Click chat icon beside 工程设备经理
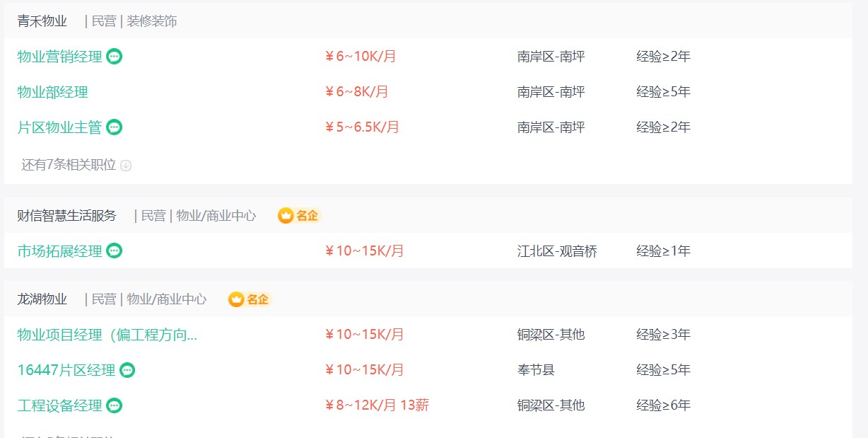The height and width of the screenshot is (438, 868). [114, 405]
